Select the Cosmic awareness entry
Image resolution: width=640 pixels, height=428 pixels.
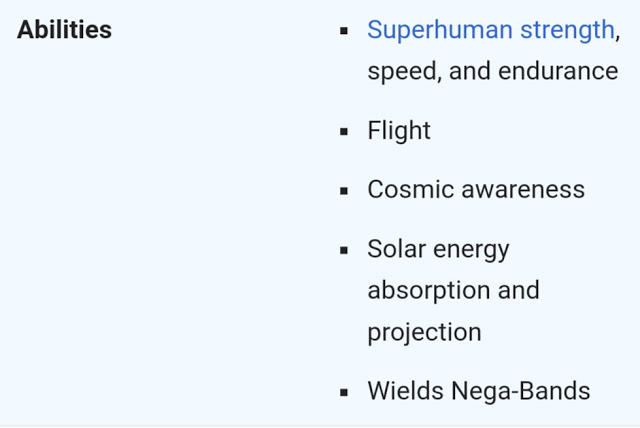[x=476, y=189]
